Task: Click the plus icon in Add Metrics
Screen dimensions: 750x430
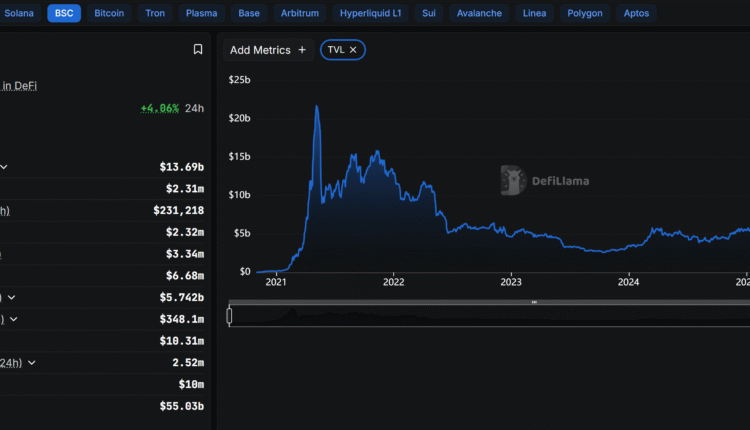Action: point(302,50)
